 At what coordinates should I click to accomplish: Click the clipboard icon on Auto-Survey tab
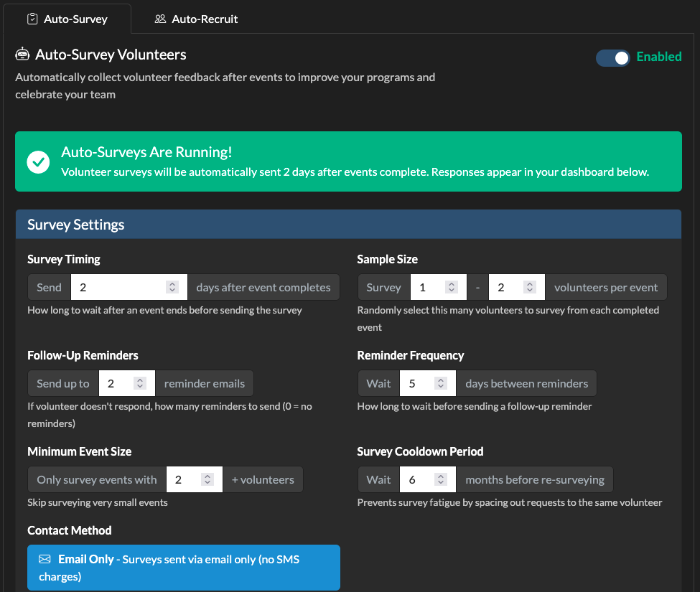click(32, 19)
